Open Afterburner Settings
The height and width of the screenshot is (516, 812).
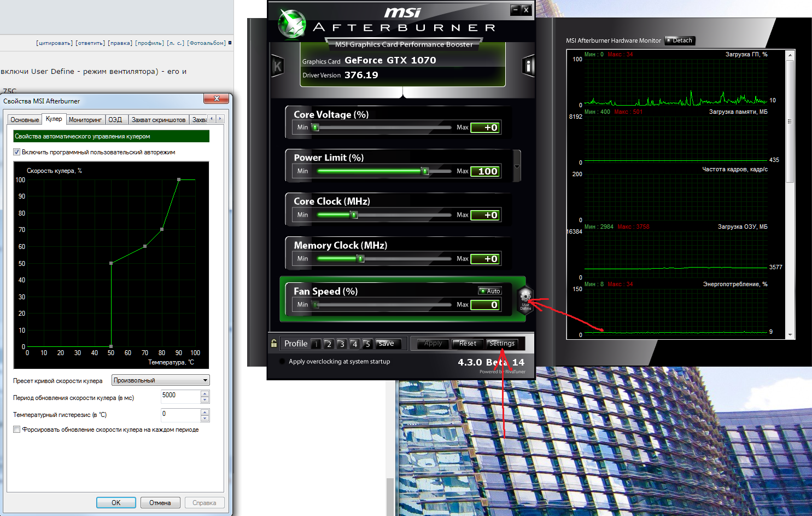(x=502, y=344)
